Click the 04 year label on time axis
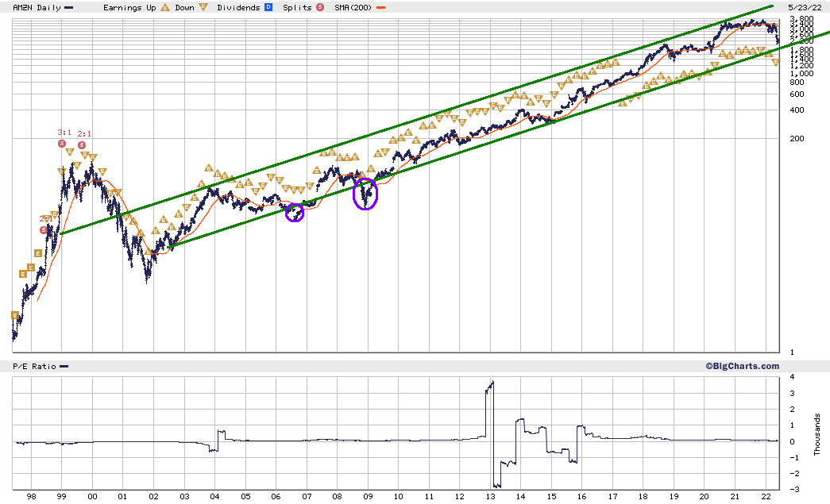830x504 pixels. [x=215, y=497]
